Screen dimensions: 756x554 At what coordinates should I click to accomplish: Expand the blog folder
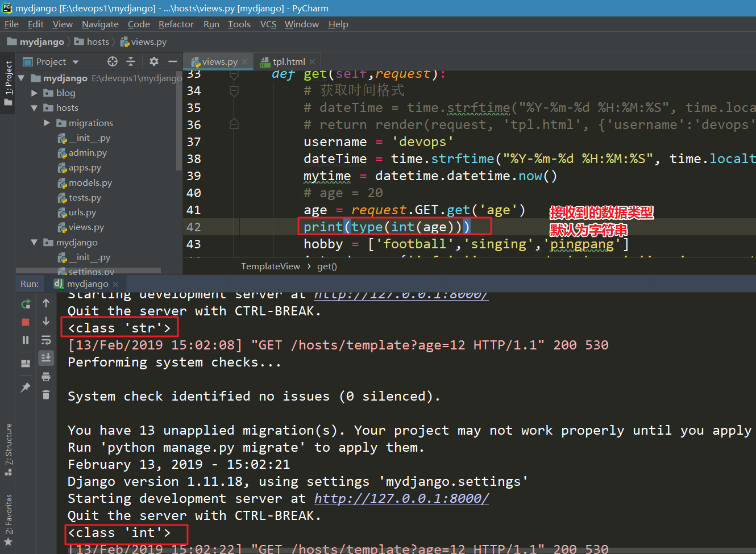[x=34, y=93]
